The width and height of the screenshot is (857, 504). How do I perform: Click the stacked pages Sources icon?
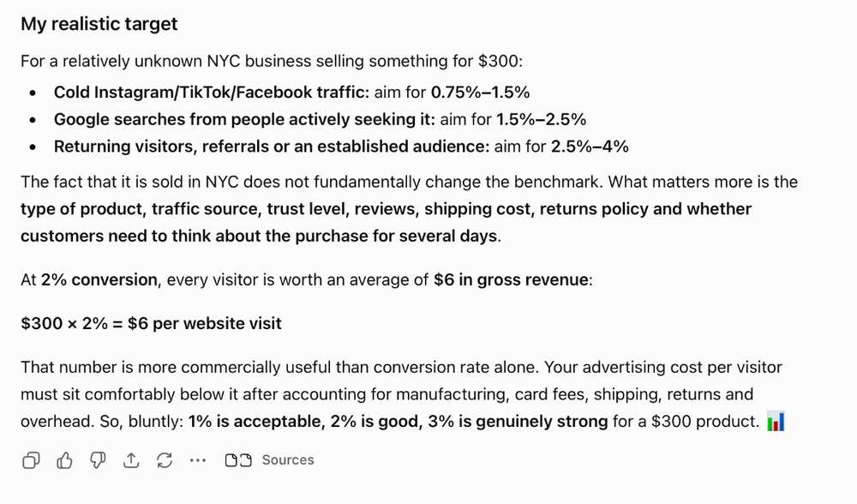pyautogui.click(x=238, y=460)
